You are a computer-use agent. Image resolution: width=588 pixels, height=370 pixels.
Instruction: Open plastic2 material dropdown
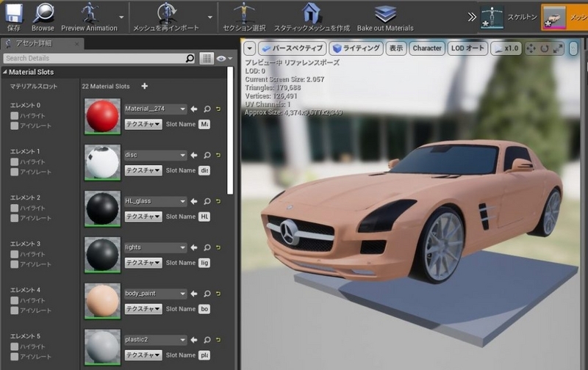[155, 340]
